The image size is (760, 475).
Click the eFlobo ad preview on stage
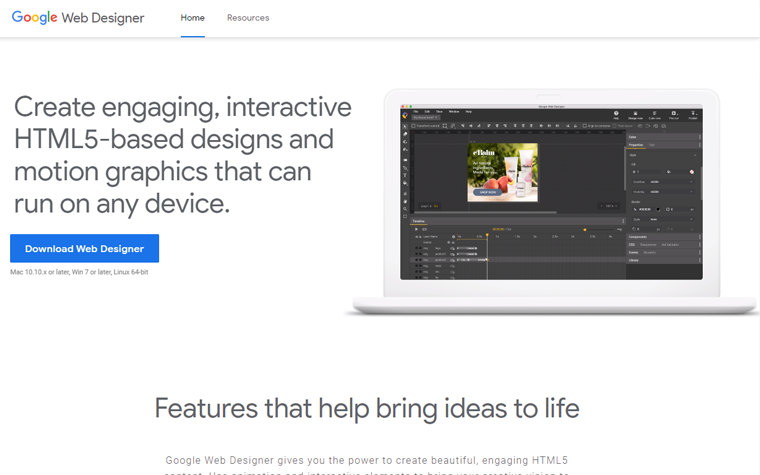click(503, 172)
